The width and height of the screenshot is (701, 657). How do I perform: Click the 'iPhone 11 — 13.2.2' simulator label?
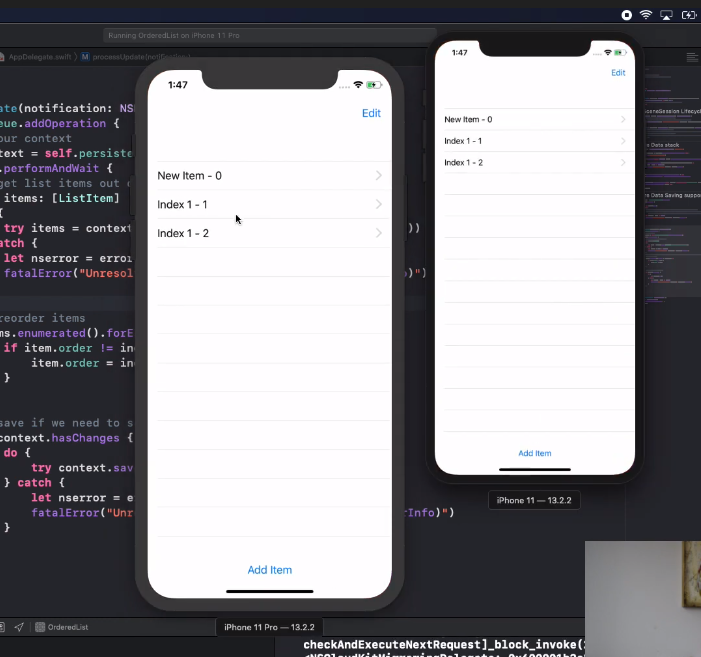coord(534,501)
